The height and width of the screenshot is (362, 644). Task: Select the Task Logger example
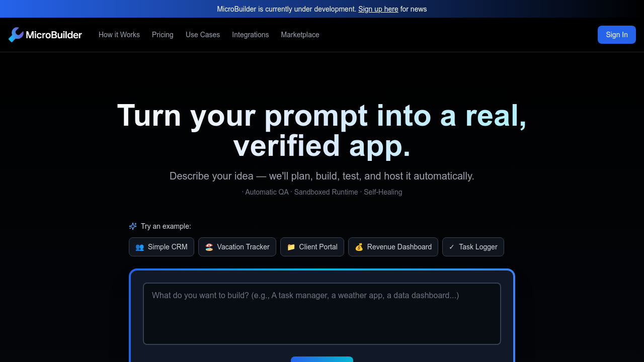coord(473,247)
